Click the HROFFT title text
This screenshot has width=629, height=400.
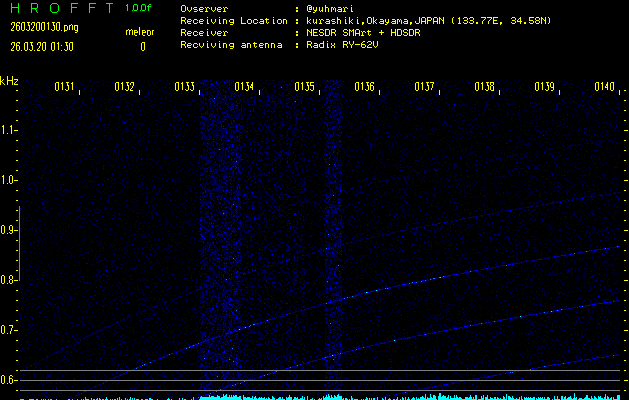[57, 9]
